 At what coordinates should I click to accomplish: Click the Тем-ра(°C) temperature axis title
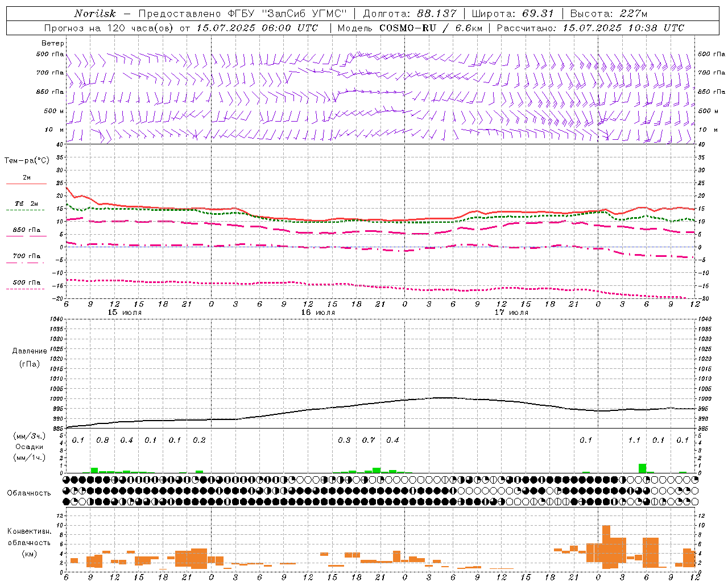pyautogui.click(x=27, y=161)
